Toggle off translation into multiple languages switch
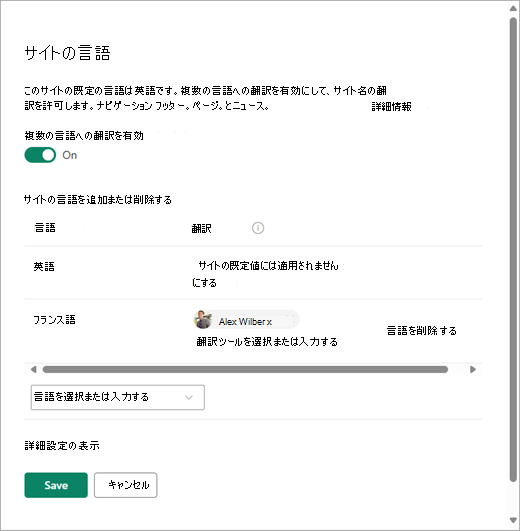The height and width of the screenshot is (531, 520). coord(40,155)
